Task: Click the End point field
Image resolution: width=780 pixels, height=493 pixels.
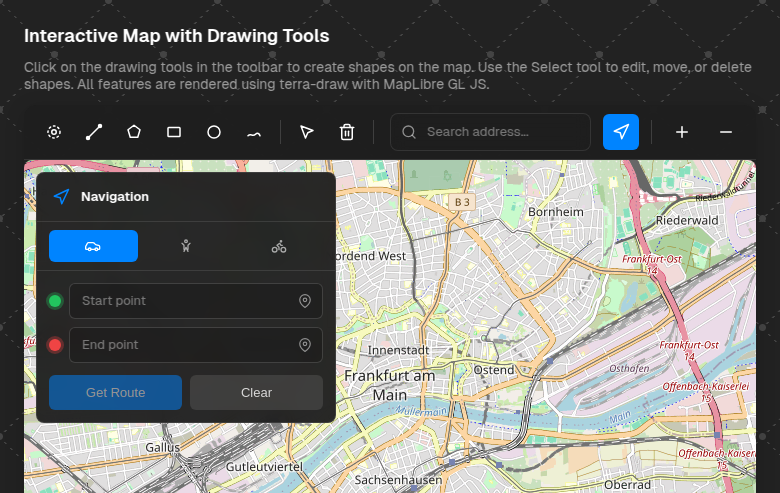Action: click(x=185, y=345)
